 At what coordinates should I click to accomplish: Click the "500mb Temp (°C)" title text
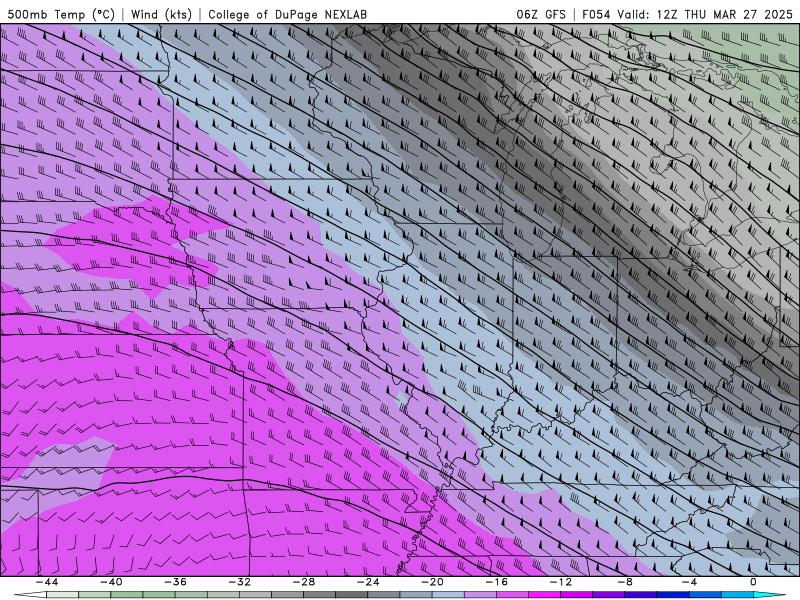tap(61, 14)
